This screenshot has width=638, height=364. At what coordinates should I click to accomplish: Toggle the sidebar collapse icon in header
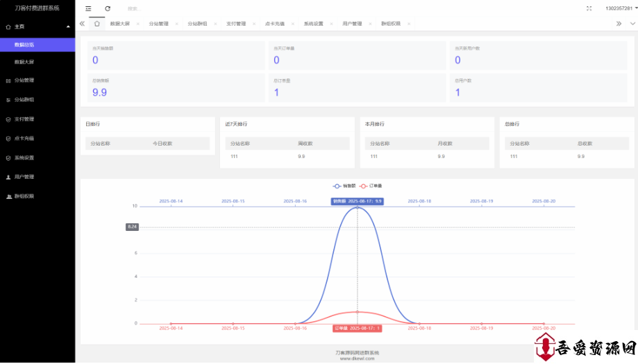coord(88,8)
